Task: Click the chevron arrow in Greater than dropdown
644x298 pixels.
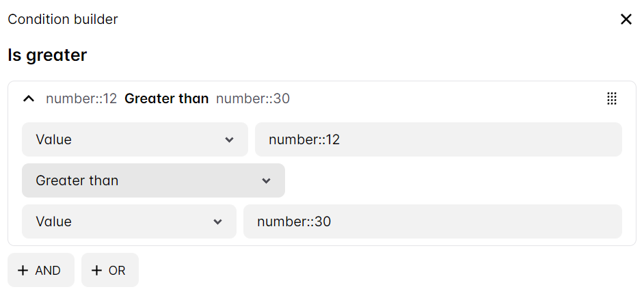Action: [x=266, y=180]
